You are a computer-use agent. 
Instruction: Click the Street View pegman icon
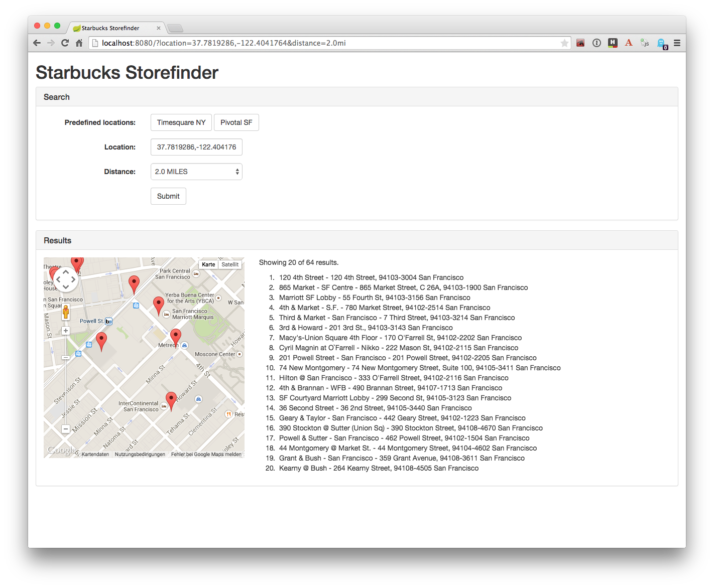point(66,312)
